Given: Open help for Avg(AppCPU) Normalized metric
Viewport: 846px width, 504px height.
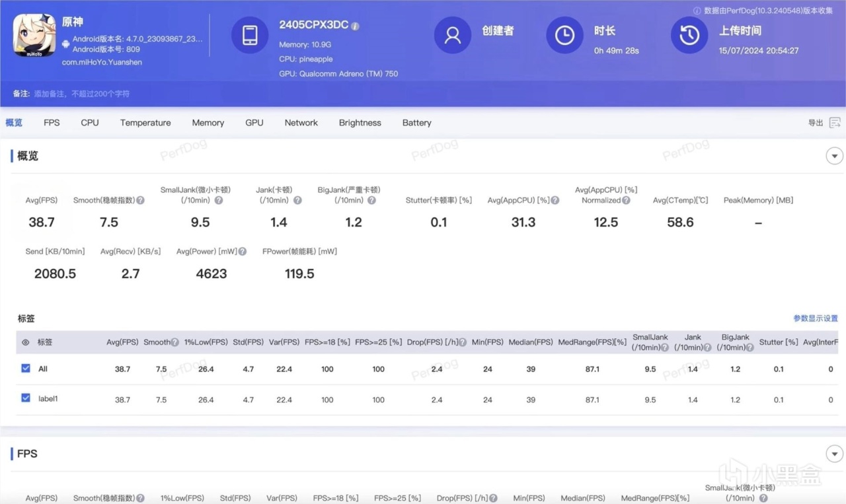Looking at the screenshot, I should pos(626,200).
